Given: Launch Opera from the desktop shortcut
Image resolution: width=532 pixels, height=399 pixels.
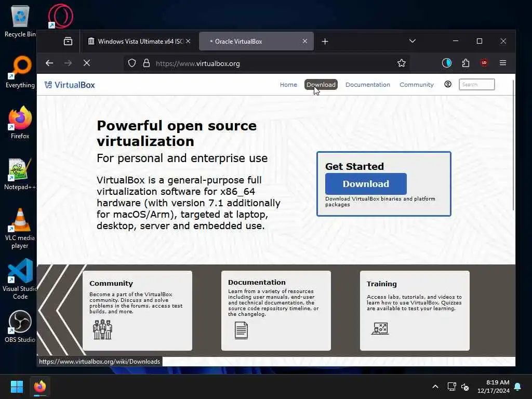Looking at the screenshot, I should pos(60,16).
